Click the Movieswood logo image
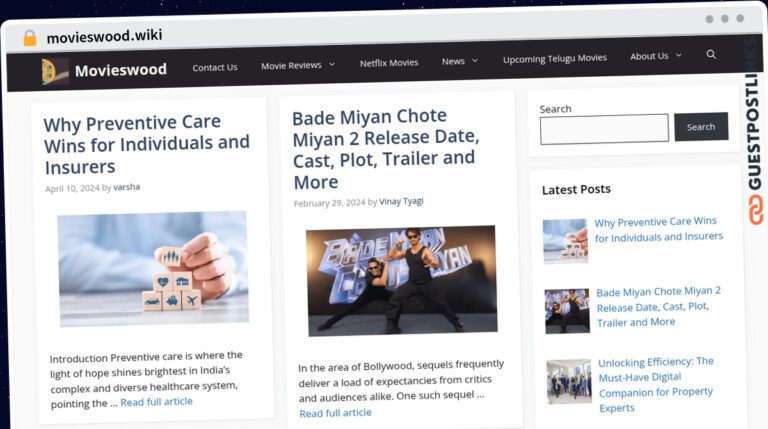Image resolution: width=768 pixels, height=429 pixels. (x=55, y=72)
